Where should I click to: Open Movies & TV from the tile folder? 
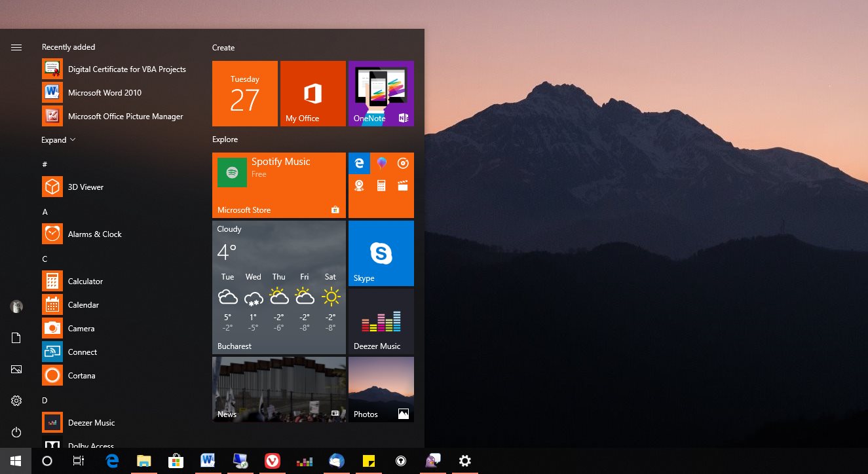pyautogui.click(x=403, y=185)
